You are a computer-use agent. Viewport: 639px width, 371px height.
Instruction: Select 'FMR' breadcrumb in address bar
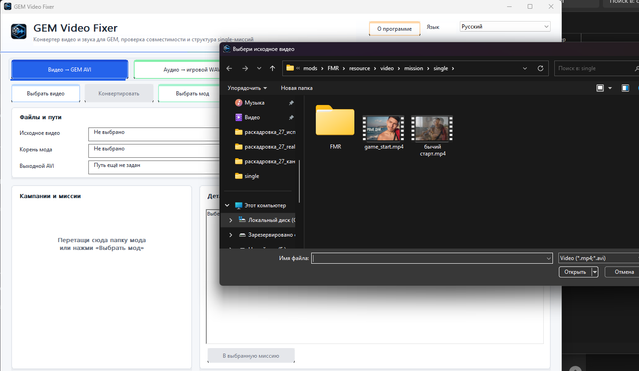333,68
